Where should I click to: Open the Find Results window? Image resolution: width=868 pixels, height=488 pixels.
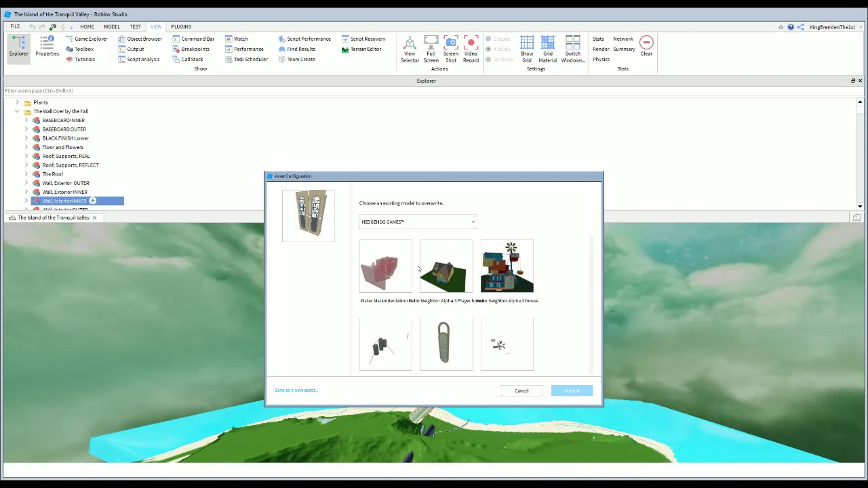(x=296, y=49)
